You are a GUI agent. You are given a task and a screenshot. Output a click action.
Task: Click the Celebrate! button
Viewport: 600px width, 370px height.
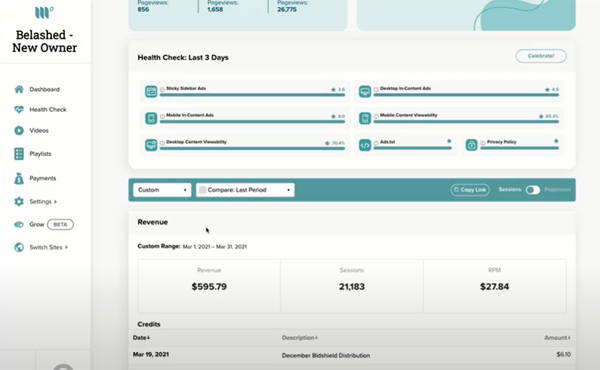coord(541,56)
